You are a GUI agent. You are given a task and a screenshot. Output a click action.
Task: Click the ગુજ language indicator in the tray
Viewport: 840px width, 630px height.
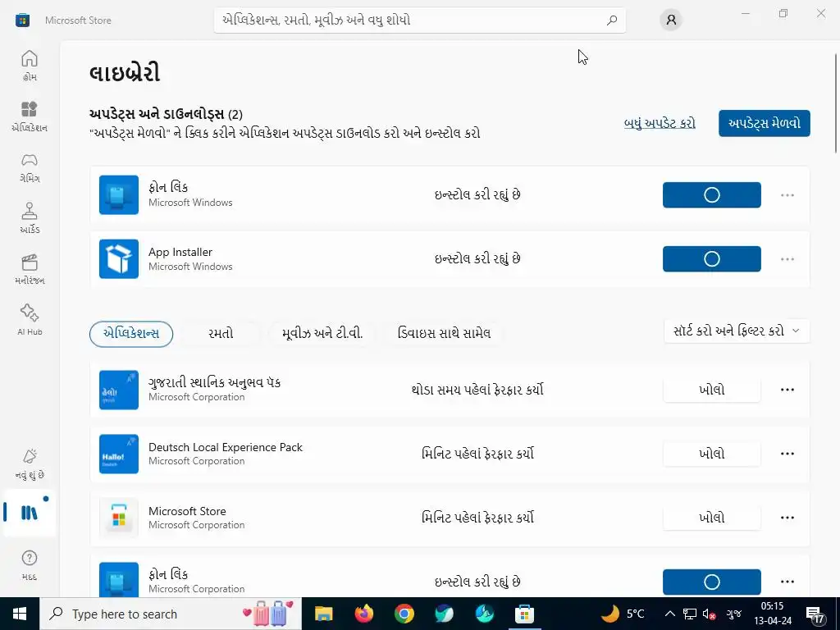tap(734, 614)
